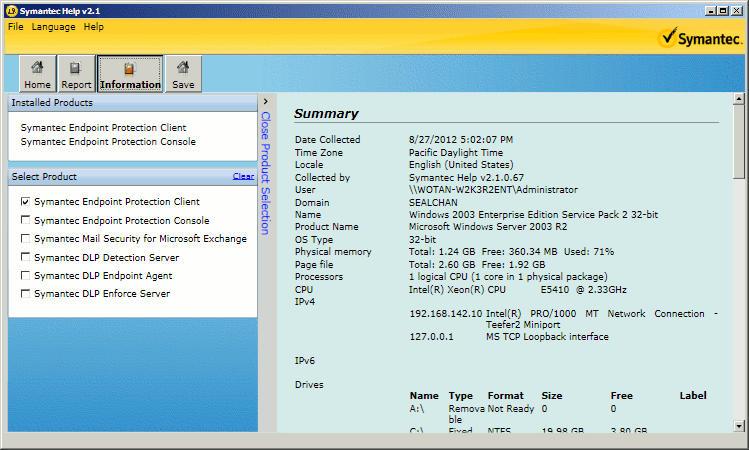This screenshot has height=450, width=749.
Task: Open the Report toolbar button
Action: (x=76, y=74)
